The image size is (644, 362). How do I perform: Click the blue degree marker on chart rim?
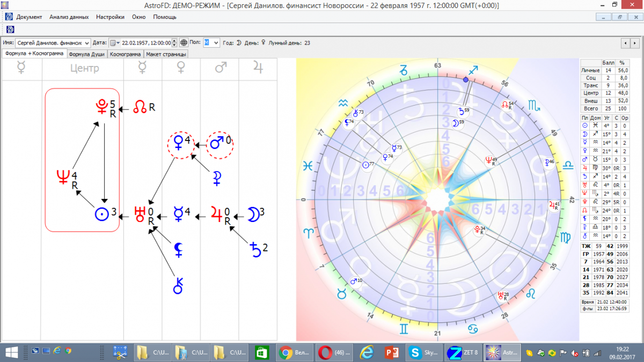[466, 79]
